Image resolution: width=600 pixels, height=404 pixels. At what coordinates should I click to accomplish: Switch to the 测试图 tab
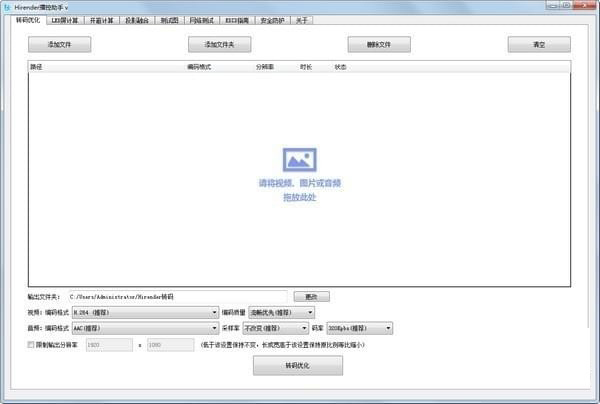(170, 20)
